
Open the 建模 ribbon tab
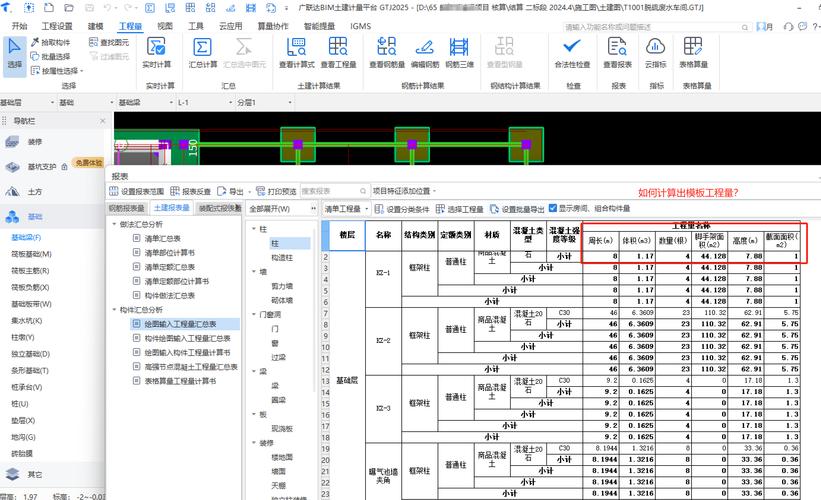coord(95,26)
